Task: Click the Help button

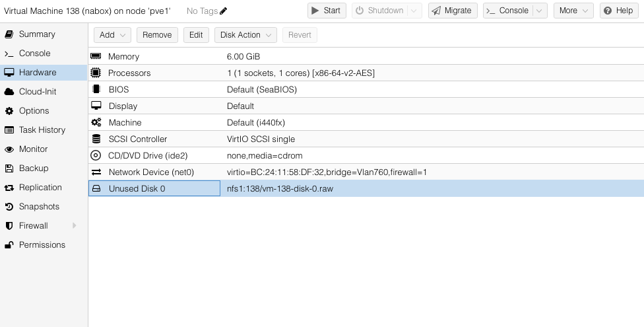Action: [619, 11]
